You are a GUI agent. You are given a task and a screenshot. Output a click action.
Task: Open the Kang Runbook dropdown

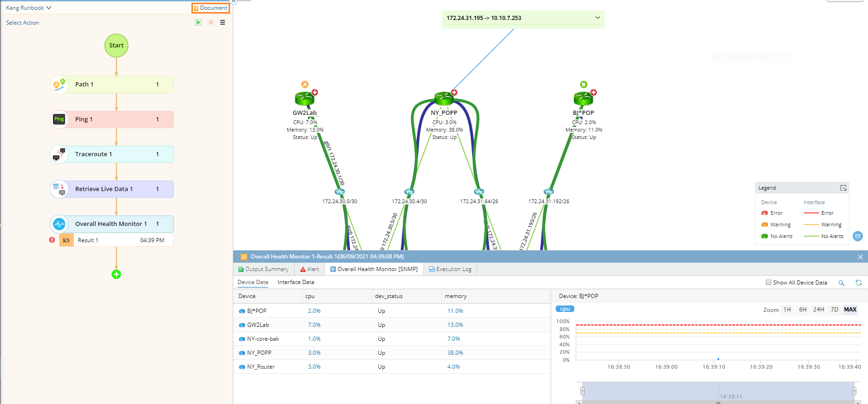click(28, 8)
